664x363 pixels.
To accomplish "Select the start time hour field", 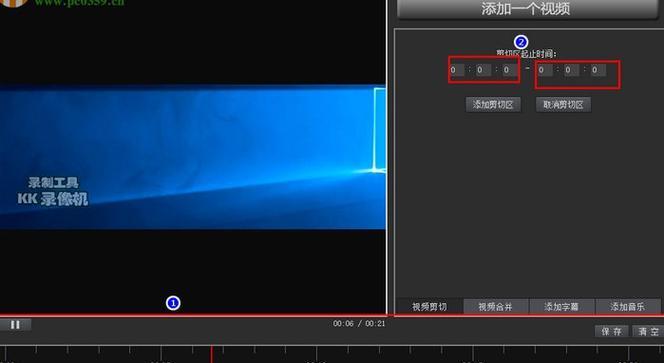I will click(456, 70).
